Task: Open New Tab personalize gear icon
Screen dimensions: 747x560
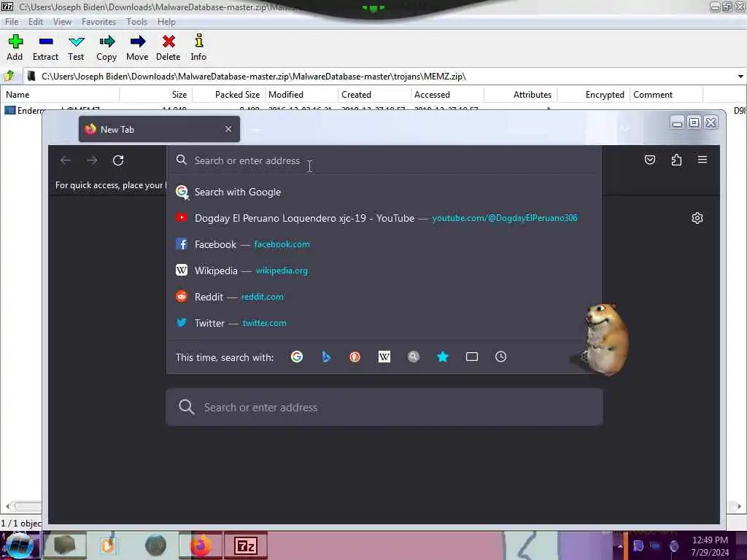Action: pyautogui.click(x=697, y=218)
